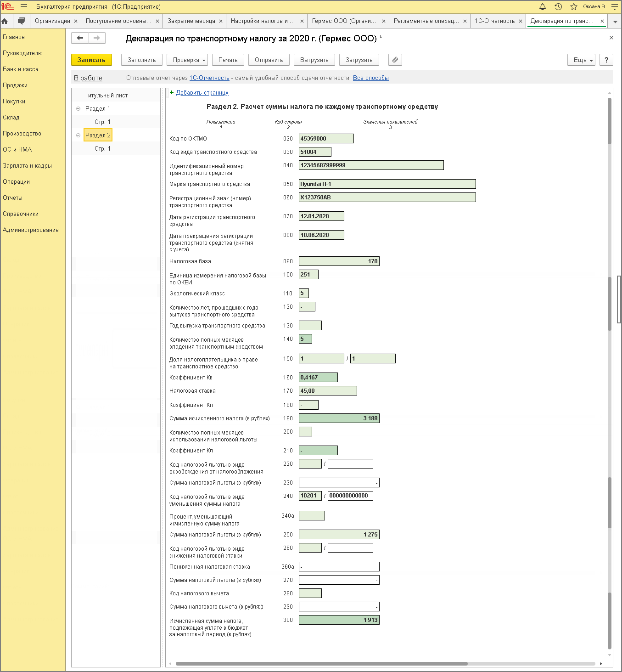Click the Налоговая база field 170
622x672 pixels.
(x=339, y=261)
